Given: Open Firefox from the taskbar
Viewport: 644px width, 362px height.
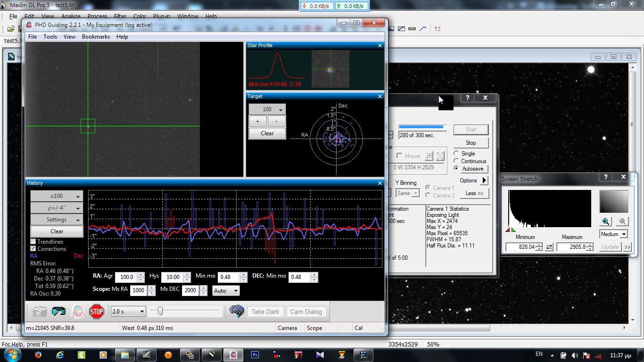Looking at the screenshot, I should (38, 354).
